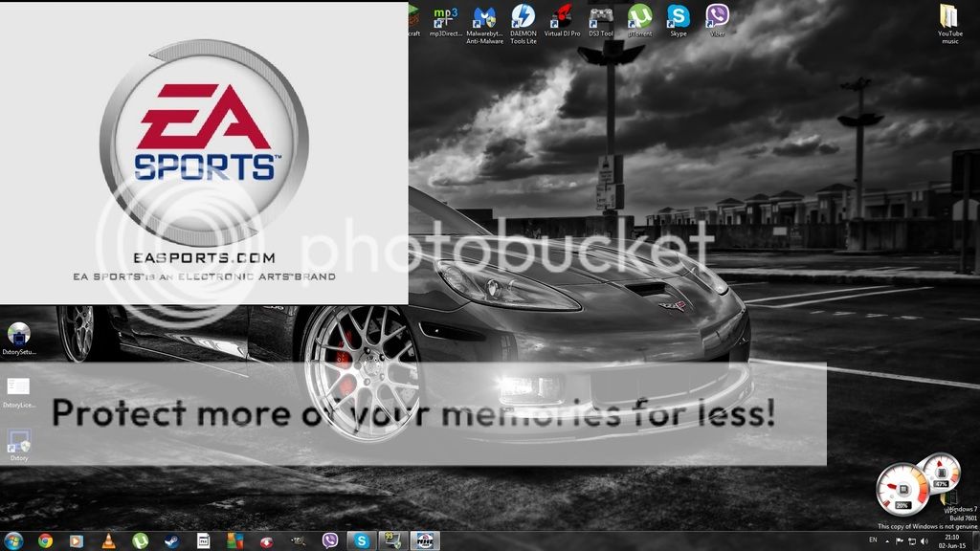
Task: Select the YouTube music folder
Action: (948, 21)
